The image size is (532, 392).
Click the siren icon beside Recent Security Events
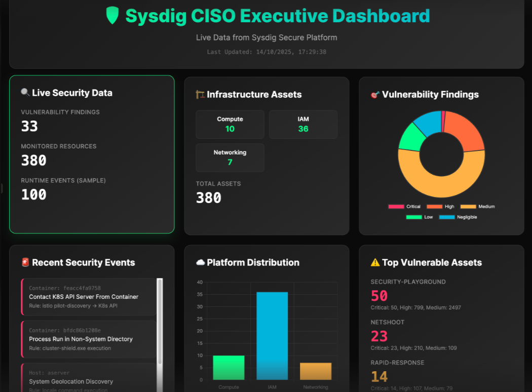tap(25, 262)
